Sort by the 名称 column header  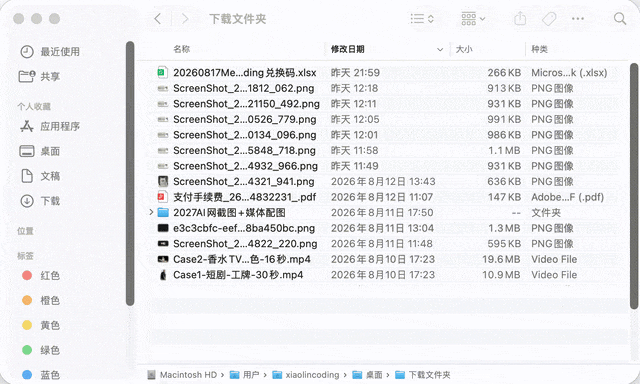pyautogui.click(x=182, y=49)
